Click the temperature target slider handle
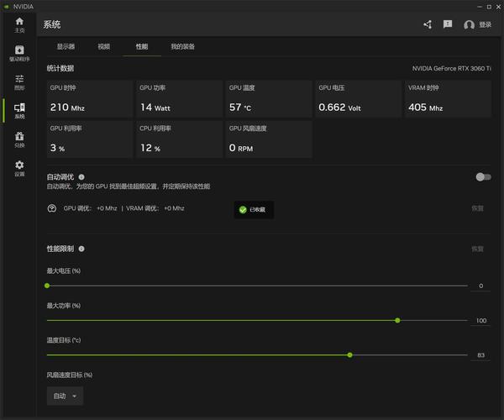Screen dimensions: 504x420 349,355
